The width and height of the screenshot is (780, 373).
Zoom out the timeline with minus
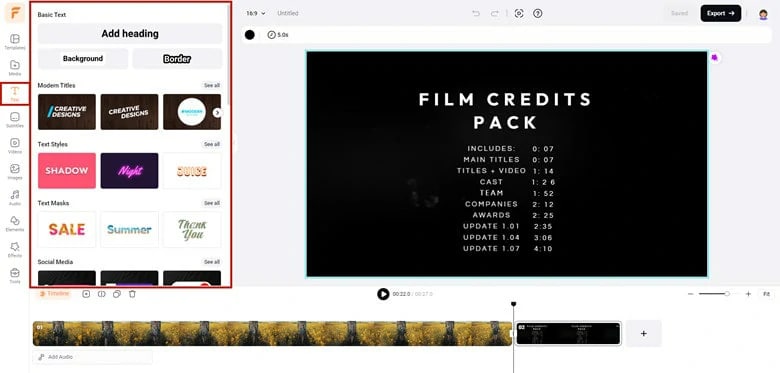(690, 294)
